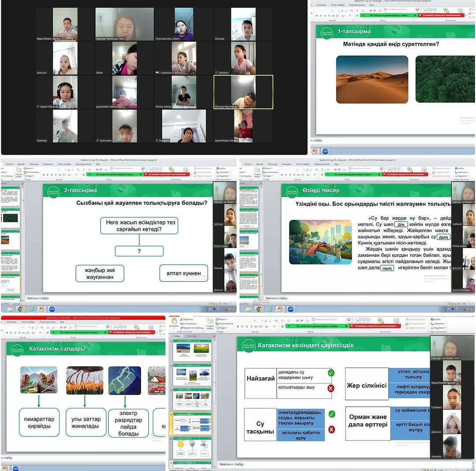Viewport: 476px width, 471px height.
Task: Open Internet Explorer in the 2-тапсырма window taskbar
Action: (x=31, y=309)
